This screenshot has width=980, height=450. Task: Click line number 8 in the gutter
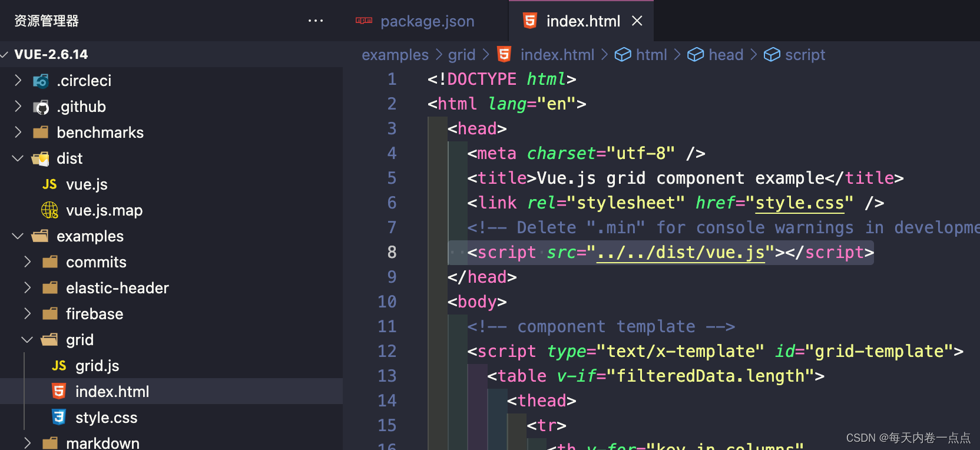click(x=392, y=252)
